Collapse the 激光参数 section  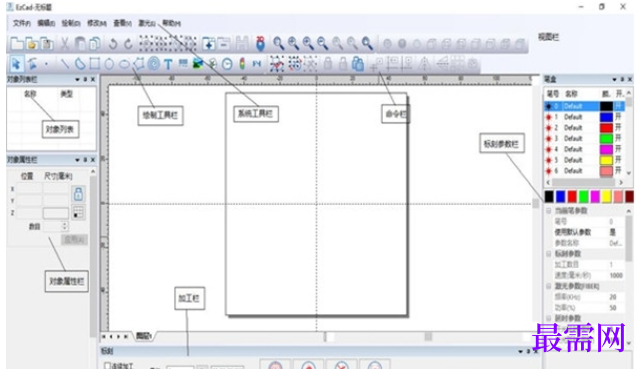(x=549, y=286)
